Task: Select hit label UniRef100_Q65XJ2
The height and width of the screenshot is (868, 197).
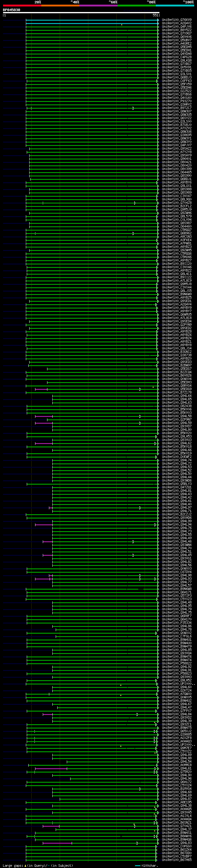Action: click(x=177, y=731)
